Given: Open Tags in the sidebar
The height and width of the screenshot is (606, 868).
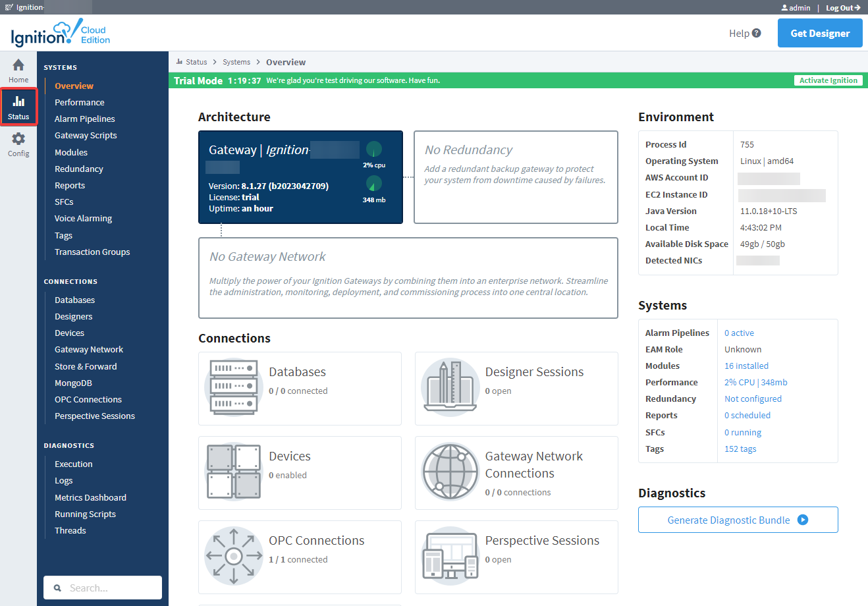Looking at the screenshot, I should [x=63, y=235].
